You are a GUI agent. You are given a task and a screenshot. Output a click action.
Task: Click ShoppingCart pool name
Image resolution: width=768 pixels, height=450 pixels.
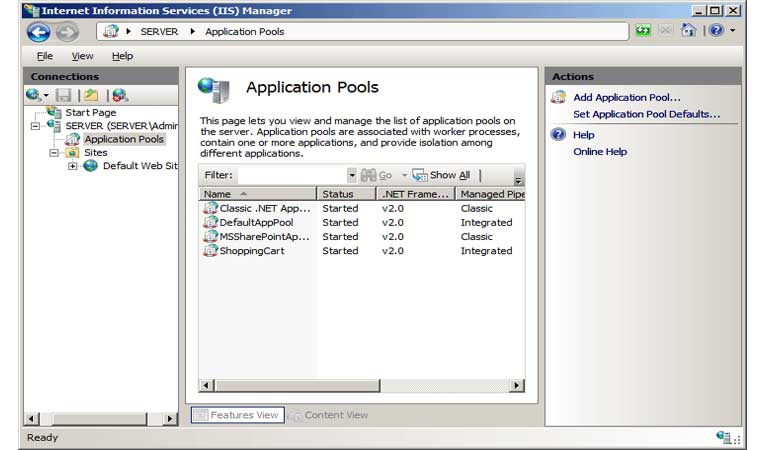(x=252, y=251)
